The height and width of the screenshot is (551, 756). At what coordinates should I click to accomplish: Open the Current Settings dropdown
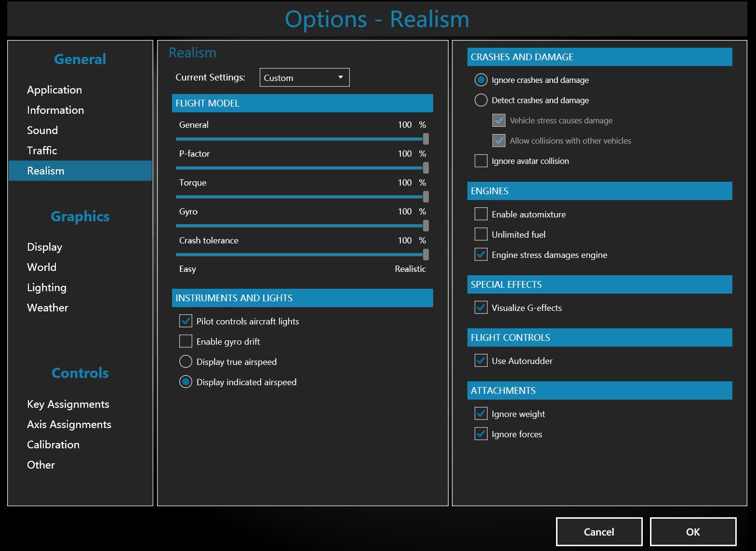tap(304, 78)
